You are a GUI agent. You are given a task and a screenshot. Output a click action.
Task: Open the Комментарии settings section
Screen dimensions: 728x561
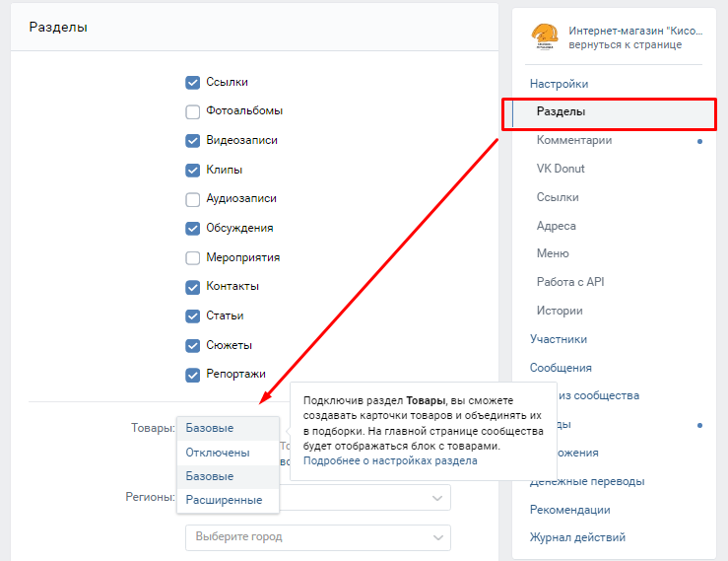[x=574, y=140]
